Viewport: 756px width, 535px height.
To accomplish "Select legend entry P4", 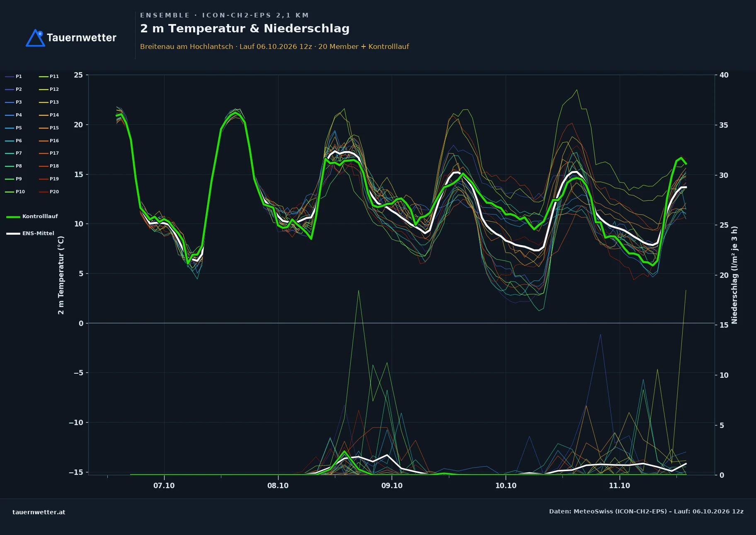I will click(x=14, y=115).
